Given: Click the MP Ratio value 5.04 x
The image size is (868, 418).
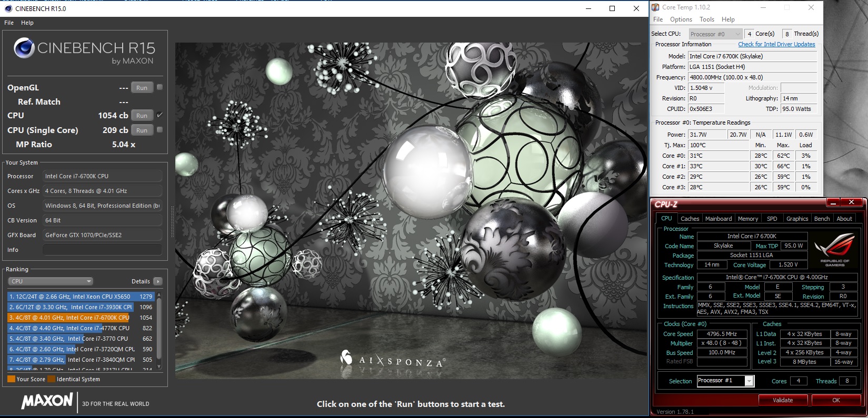Looking at the screenshot, I should point(124,144).
